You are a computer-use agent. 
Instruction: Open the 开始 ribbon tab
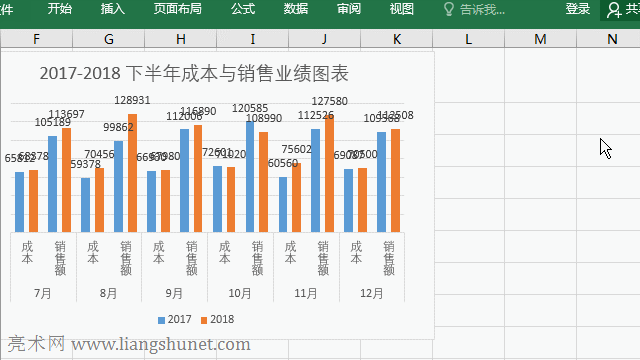tap(60, 9)
